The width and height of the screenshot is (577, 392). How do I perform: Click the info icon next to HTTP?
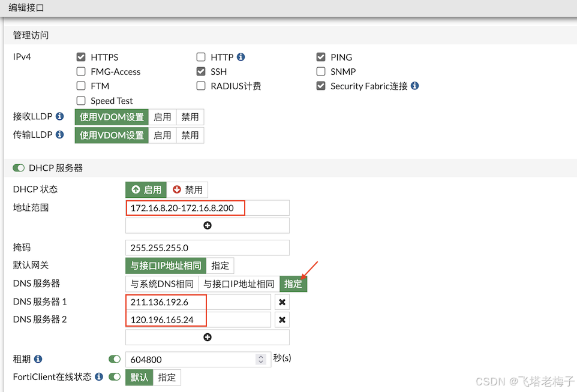tap(241, 57)
